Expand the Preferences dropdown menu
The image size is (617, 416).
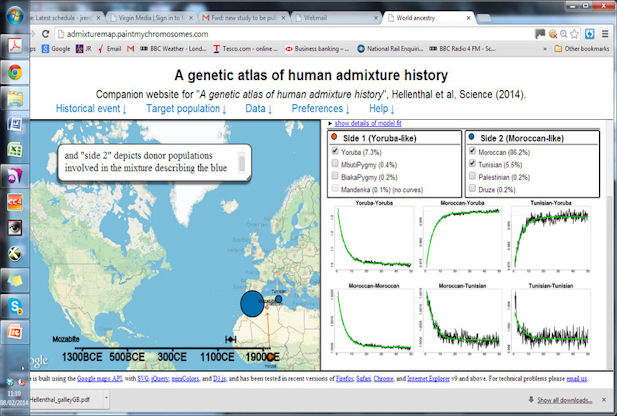[x=320, y=109]
